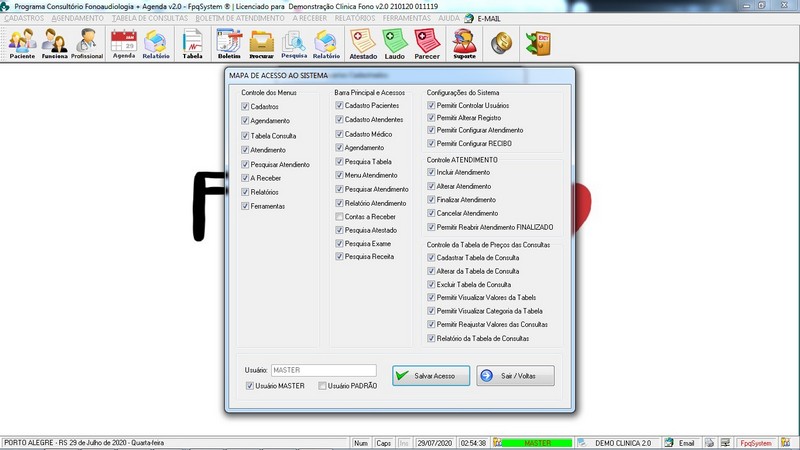
Task: Click the green MASTER status bar indicator
Action: pos(537,443)
